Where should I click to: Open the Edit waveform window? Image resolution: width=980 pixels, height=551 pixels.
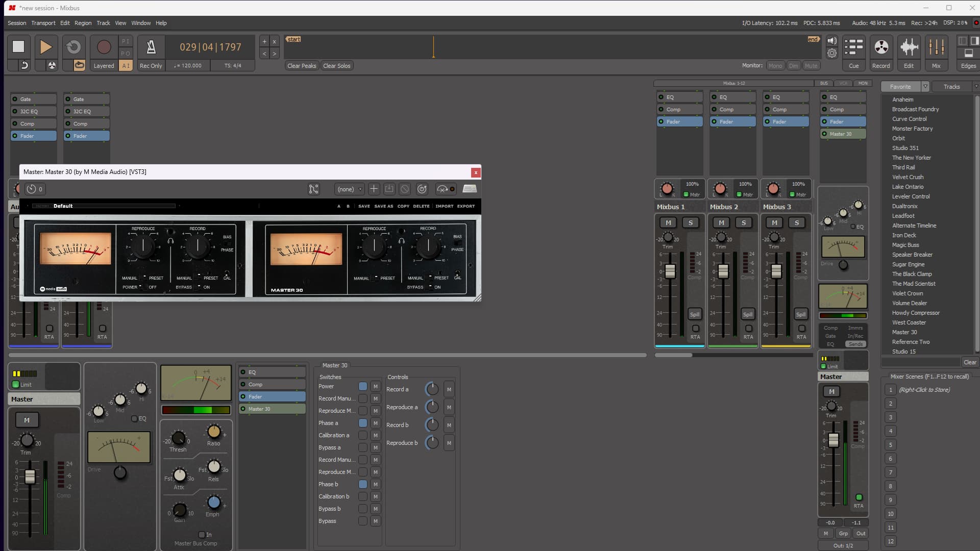point(909,53)
